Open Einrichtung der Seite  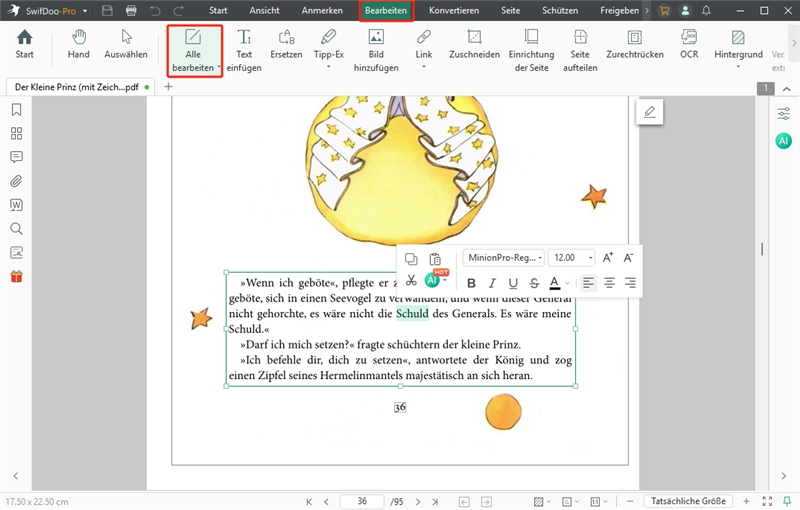point(531,50)
